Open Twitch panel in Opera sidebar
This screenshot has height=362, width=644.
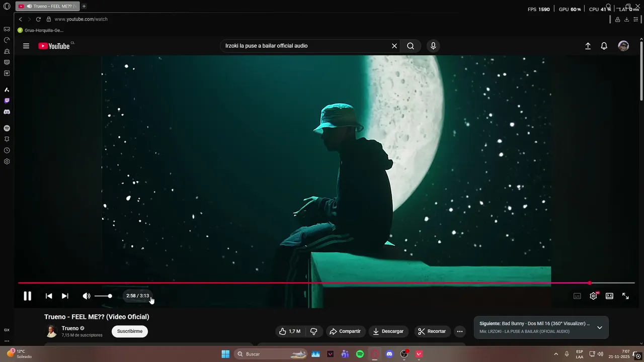[7, 101]
